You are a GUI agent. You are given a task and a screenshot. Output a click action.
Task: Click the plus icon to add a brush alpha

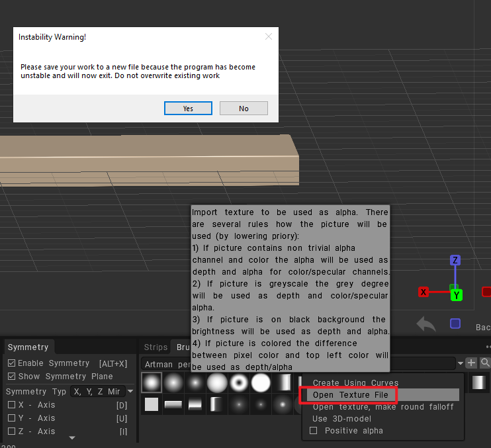click(471, 363)
